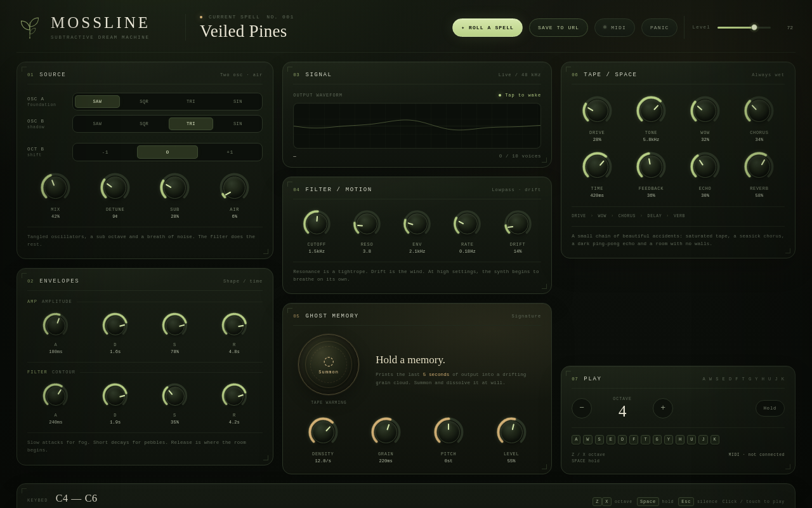Set OSC A to SQR waveform
Screen dimensions: 812x508
point(144,102)
